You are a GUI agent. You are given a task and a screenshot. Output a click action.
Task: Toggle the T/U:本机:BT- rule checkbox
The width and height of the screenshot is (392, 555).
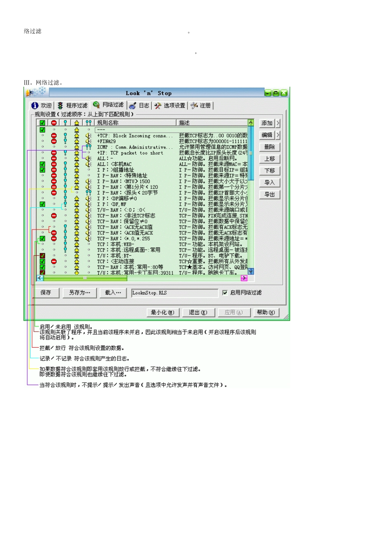pos(42,256)
